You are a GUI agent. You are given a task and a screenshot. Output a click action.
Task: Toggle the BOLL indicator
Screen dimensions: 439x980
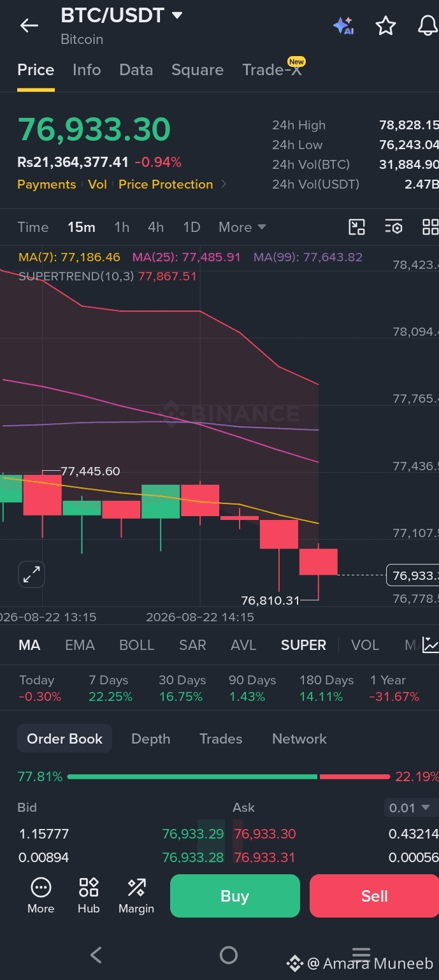(x=137, y=645)
